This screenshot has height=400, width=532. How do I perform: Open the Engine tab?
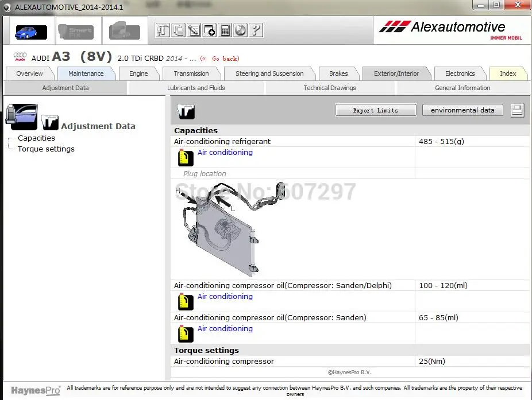pyautogui.click(x=138, y=73)
